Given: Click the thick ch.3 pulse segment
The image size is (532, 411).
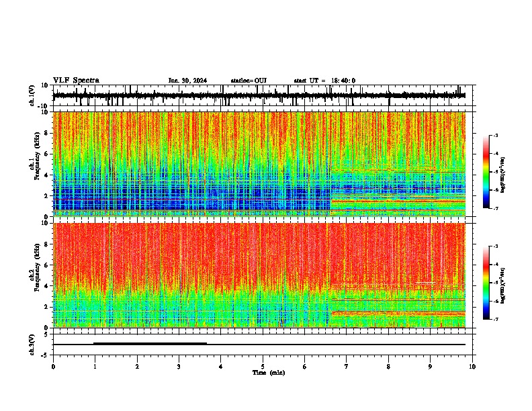Looking at the screenshot, I should point(150,344).
